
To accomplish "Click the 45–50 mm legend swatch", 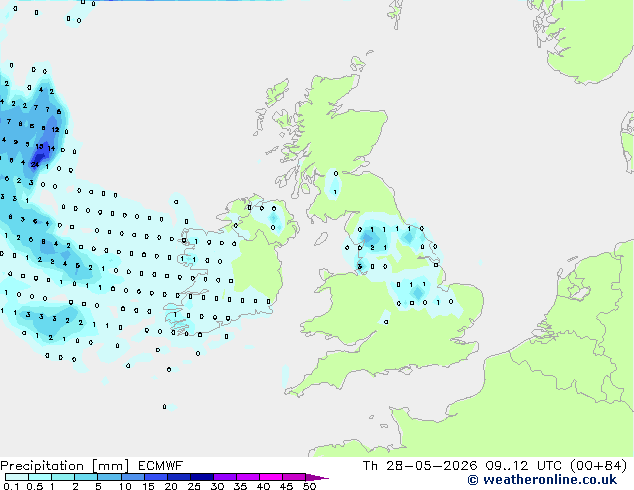I will (x=294, y=477).
